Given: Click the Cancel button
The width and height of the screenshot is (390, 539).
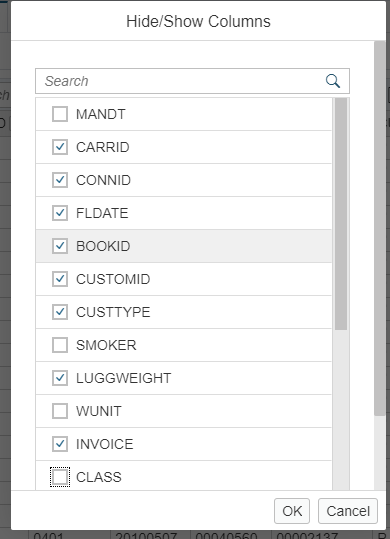Looking at the screenshot, I should 348,511.
